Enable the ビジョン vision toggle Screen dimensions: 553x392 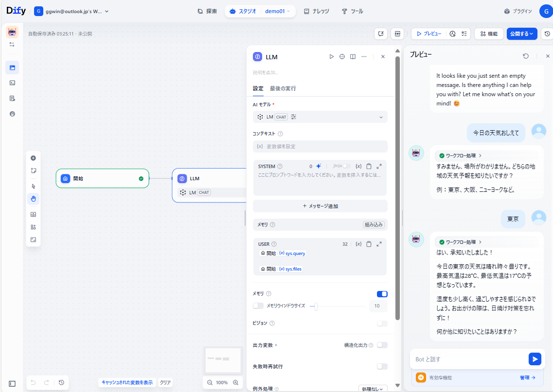[382, 324]
